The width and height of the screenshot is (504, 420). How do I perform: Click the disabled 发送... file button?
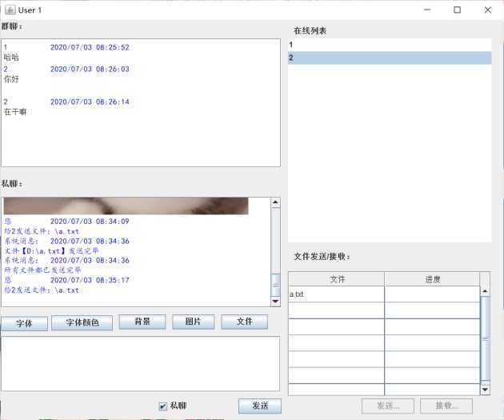click(x=388, y=406)
